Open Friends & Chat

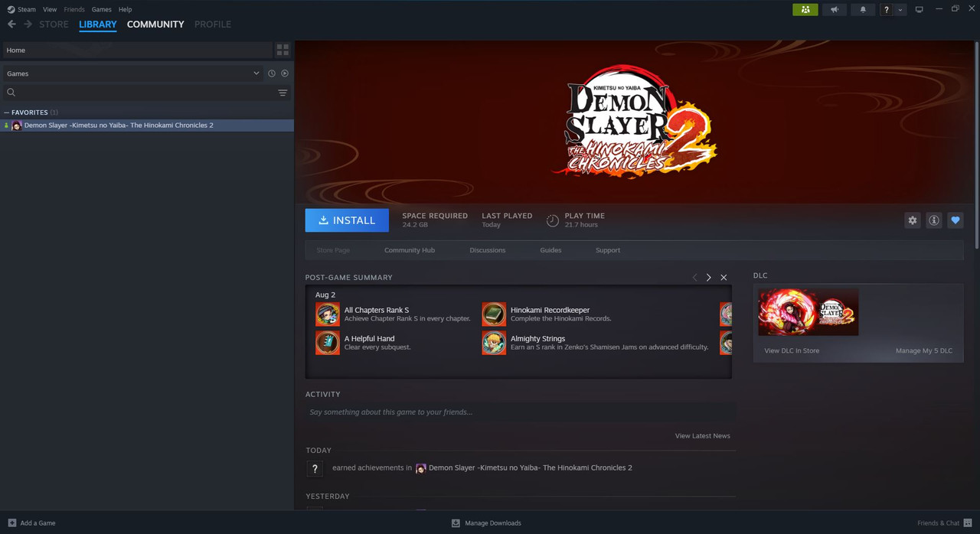coord(945,523)
